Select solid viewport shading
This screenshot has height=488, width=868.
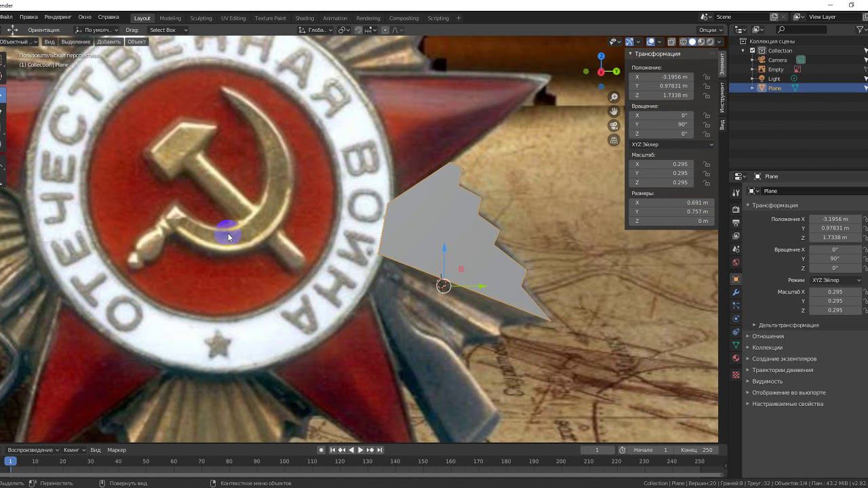692,42
